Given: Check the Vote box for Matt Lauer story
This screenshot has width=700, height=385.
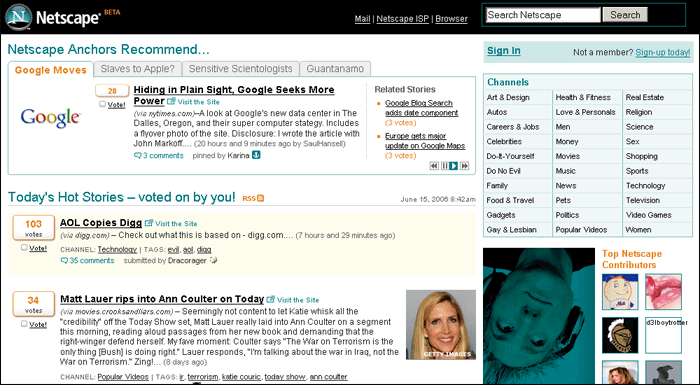Looking at the screenshot, I should click(x=24, y=324).
